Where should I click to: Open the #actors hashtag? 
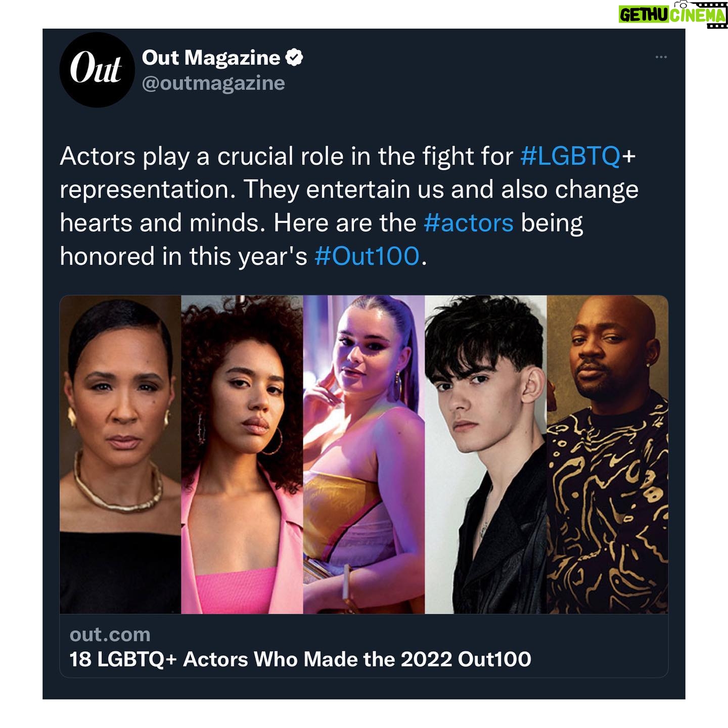(468, 223)
